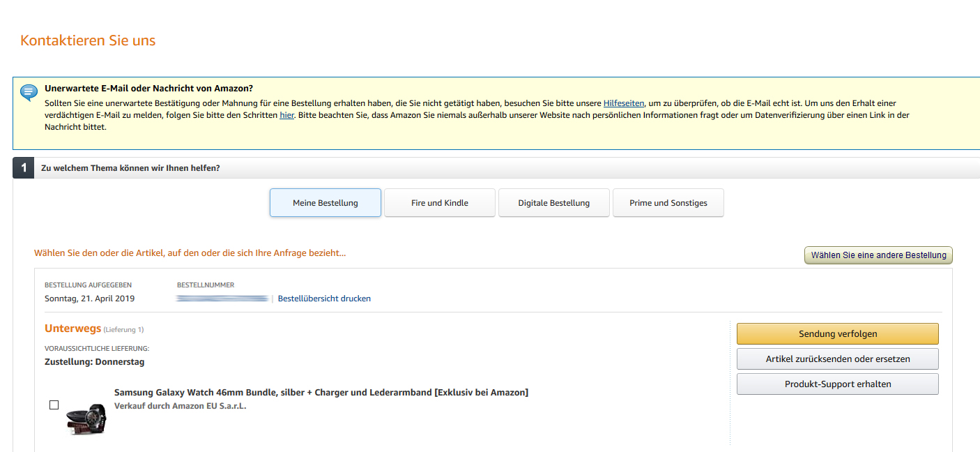Screen dimensions: 980x452
Task: Click the Samsung Galaxy Watch 46mm product title
Action: pyautogui.click(x=321, y=392)
